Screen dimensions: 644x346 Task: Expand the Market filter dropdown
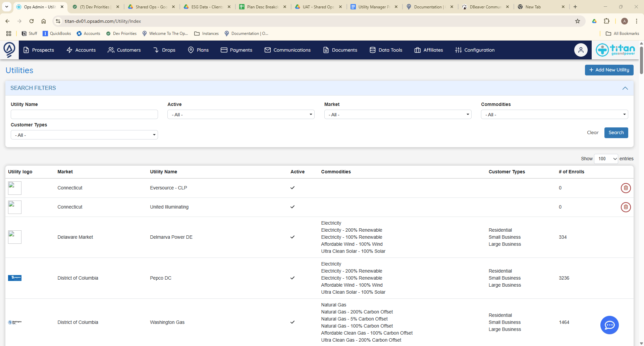(x=398, y=115)
